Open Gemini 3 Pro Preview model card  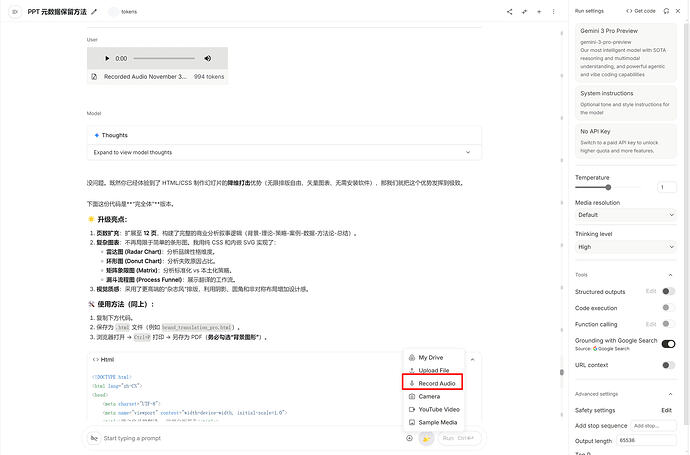(x=626, y=53)
